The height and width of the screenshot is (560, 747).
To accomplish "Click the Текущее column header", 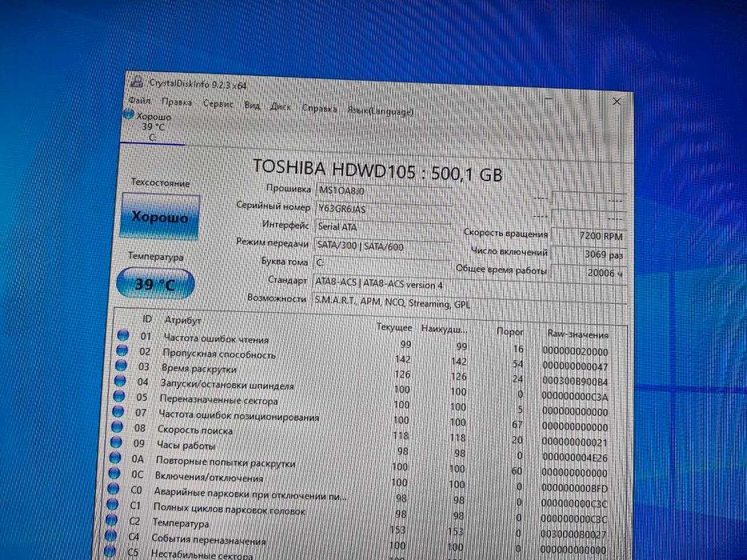I will [394, 328].
